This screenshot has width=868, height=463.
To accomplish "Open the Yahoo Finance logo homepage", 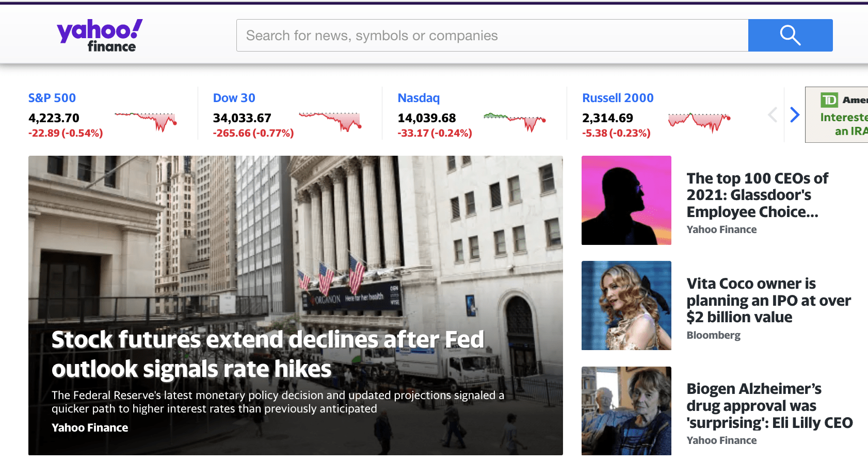I will pos(100,36).
